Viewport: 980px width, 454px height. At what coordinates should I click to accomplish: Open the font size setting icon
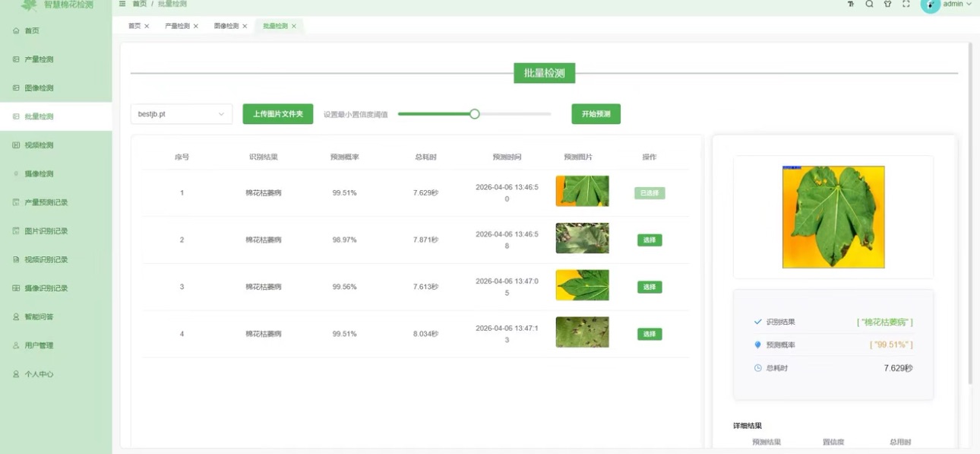coord(851,4)
